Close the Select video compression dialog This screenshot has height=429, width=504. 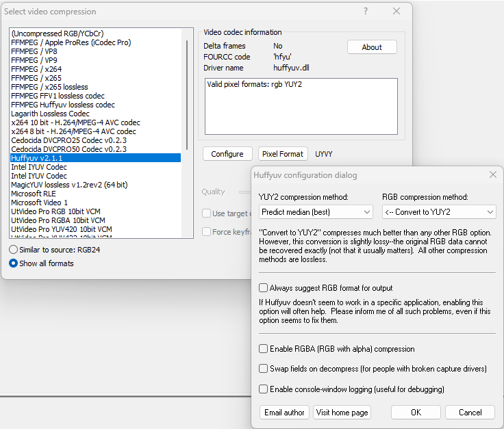pos(396,11)
